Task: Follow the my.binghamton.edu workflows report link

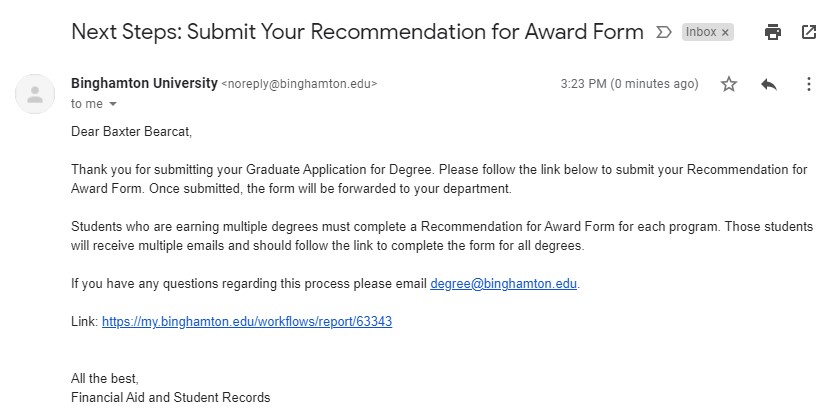Action: pos(247,323)
